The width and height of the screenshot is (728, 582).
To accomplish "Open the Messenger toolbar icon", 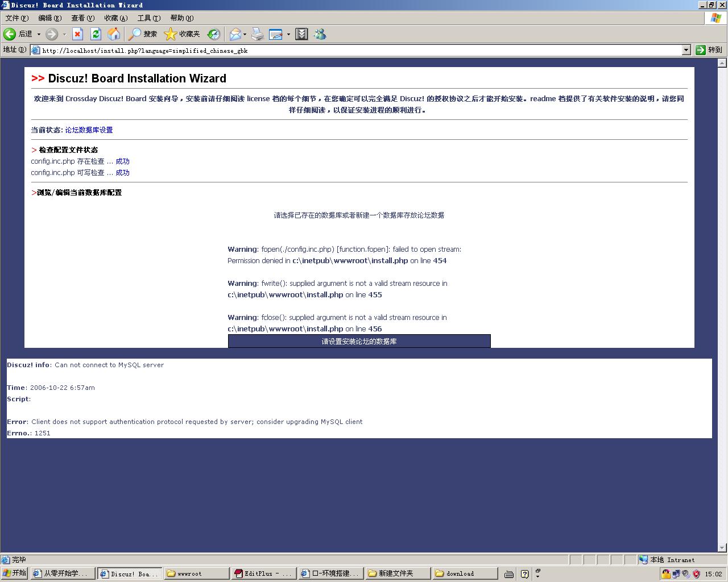I will [x=320, y=34].
